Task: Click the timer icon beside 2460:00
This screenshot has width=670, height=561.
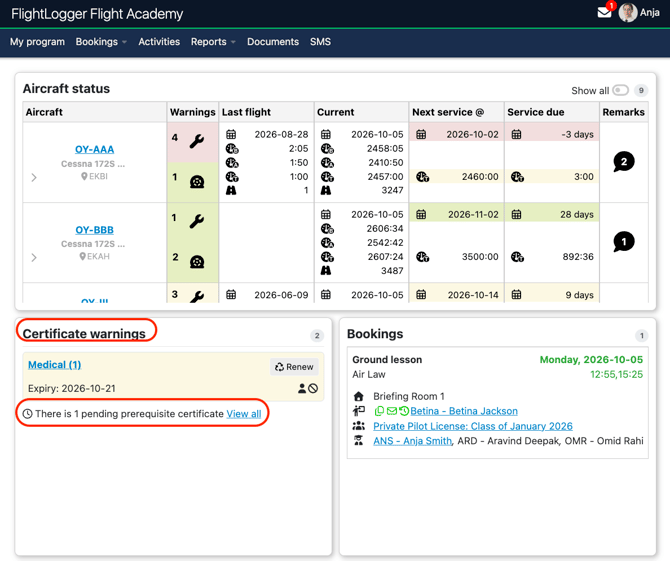Action: (x=423, y=176)
